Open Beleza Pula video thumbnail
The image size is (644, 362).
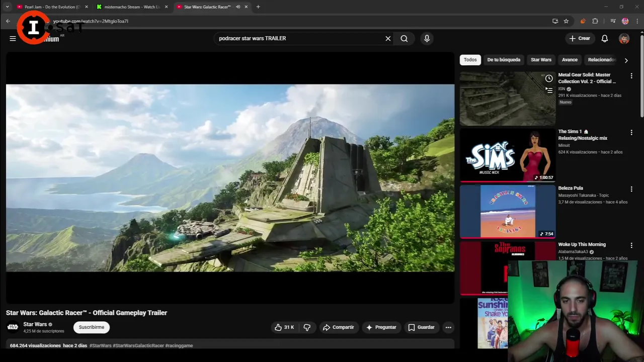click(x=508, y=211)
